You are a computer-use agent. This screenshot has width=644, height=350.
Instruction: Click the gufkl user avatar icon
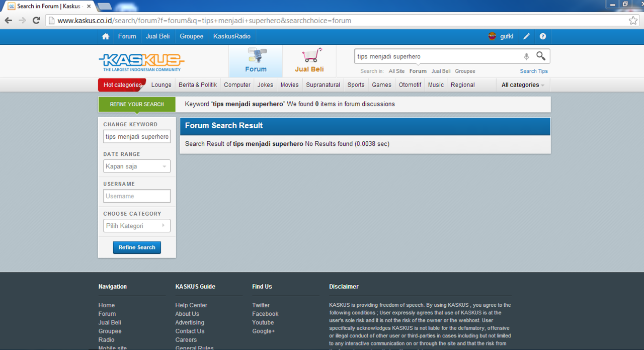(x=492, y=36)
